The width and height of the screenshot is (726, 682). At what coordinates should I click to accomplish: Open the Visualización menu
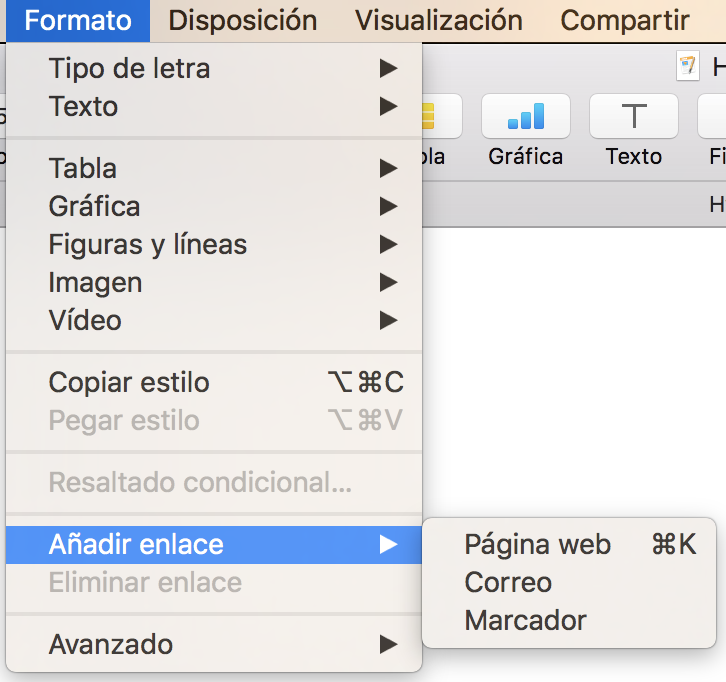[439, 20]
